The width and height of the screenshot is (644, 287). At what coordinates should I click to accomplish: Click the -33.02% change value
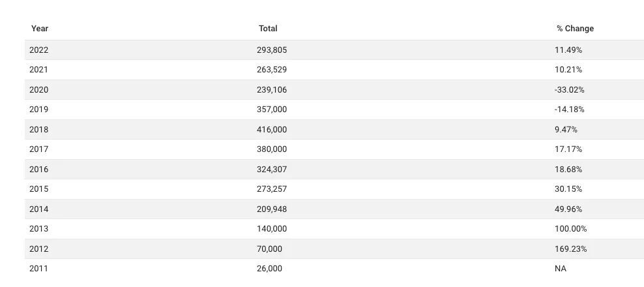[569, 89]
